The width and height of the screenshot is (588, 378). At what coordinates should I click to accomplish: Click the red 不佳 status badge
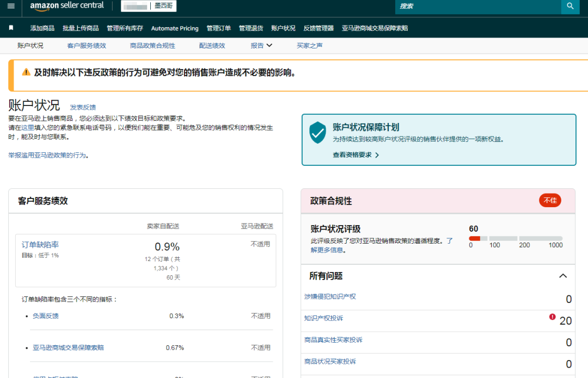[550, 201]
